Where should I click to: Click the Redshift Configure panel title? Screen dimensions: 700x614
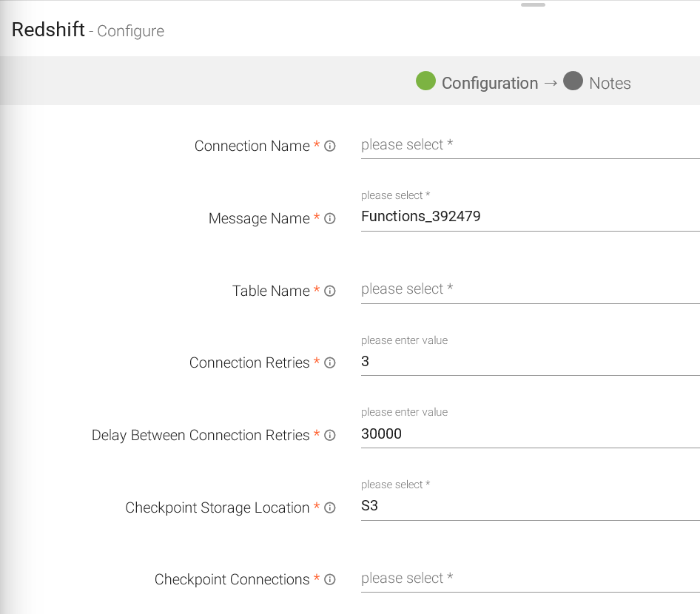pyautogui.click(x=88, y=30)
